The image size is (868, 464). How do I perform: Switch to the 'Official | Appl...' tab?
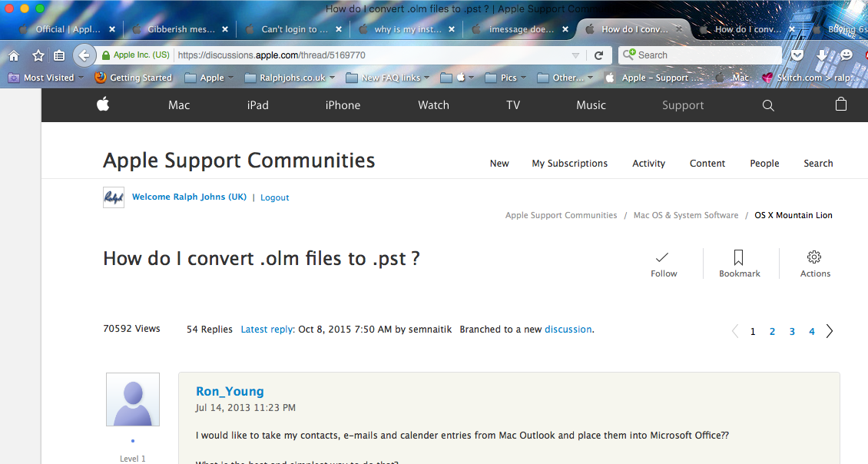(x=66, y=29)
